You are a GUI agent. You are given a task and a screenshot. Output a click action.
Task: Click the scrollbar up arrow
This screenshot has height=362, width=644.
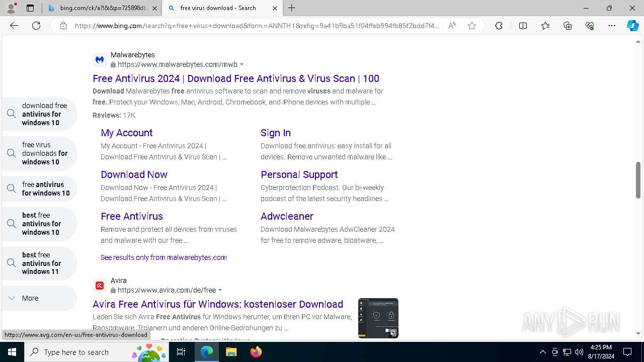[638, 41]
